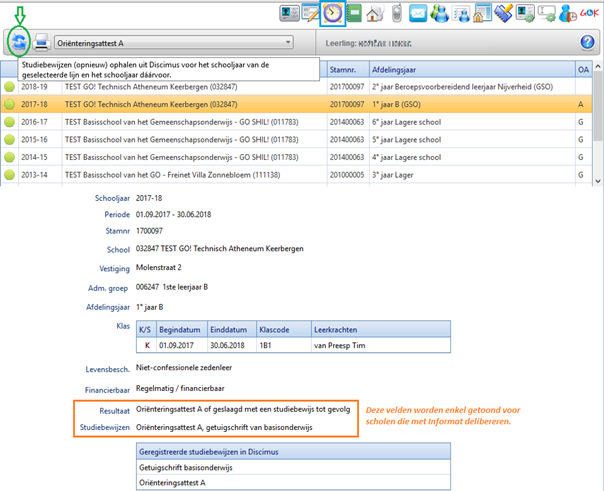Select the 2014-15 school year row
The height and width of the screenshot is (491, 604).
(x=296, y=157)
